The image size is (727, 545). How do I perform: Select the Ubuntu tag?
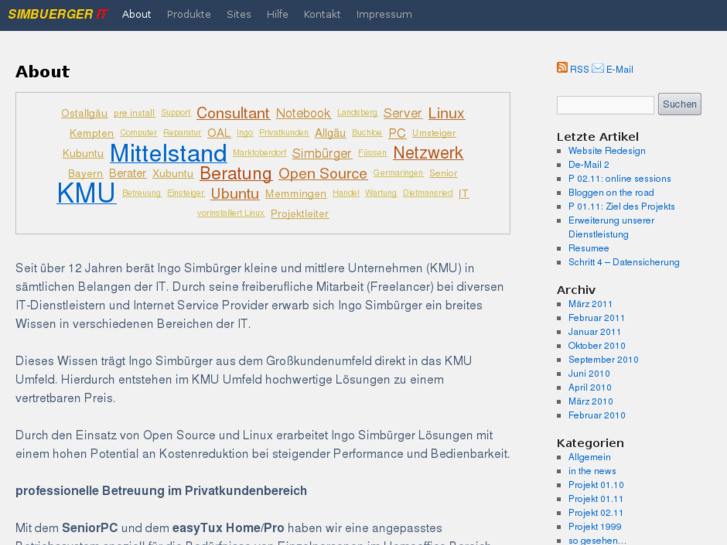tap(235, 193)
